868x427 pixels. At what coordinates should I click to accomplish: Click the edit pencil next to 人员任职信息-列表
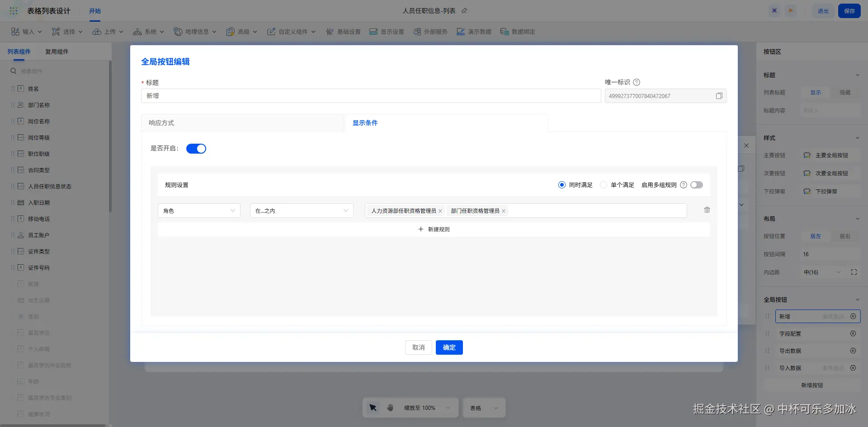pyautogui.click(x=464, y=10)
